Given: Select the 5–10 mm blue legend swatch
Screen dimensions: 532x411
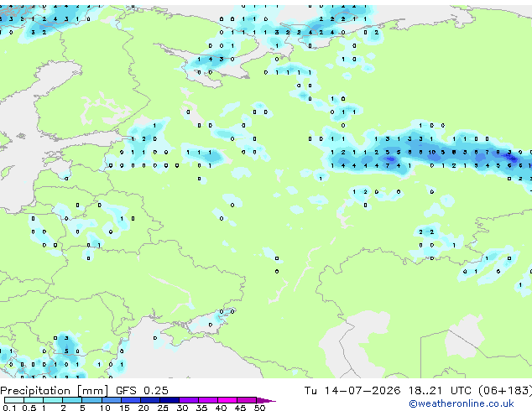Looking at the screenshot, I should tap(92, 400).
